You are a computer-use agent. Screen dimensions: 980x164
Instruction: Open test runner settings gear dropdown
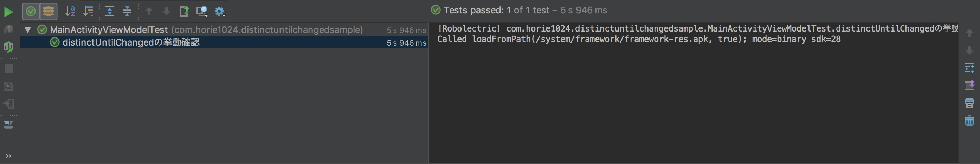tap(220, 11)
